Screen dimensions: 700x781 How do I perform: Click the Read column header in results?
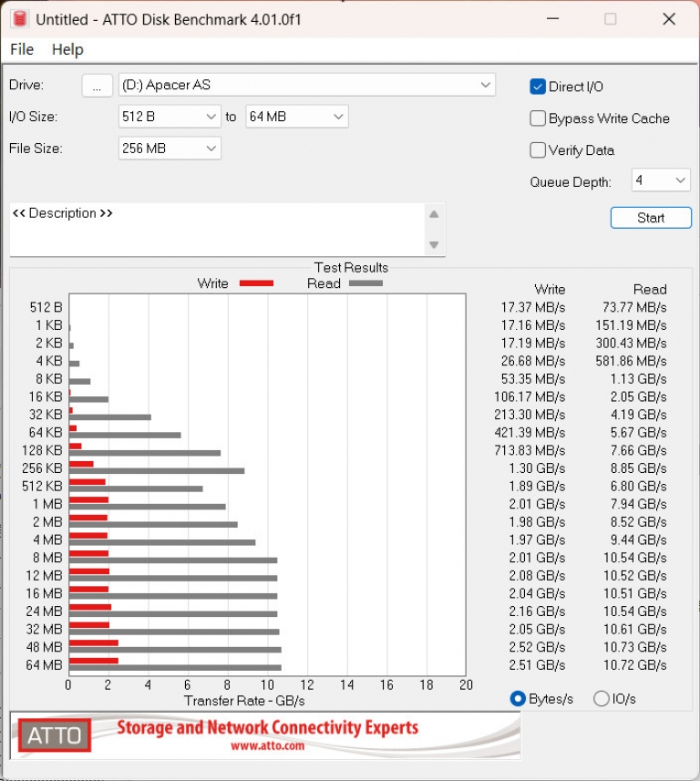650,290
